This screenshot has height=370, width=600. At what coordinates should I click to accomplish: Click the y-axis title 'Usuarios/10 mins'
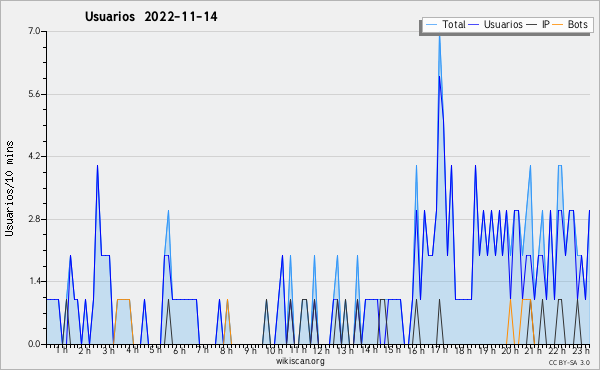coord(9,189)
